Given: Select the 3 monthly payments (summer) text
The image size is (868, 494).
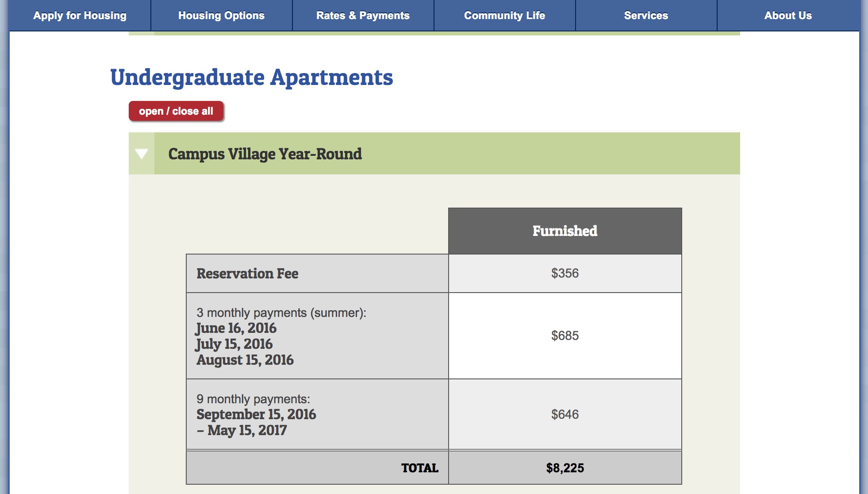Looking at the screenshot, I should pos(281,313).
